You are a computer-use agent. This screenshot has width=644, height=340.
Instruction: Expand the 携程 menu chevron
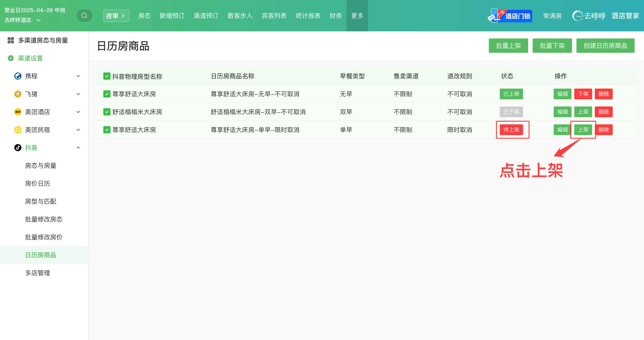[78, 76]
